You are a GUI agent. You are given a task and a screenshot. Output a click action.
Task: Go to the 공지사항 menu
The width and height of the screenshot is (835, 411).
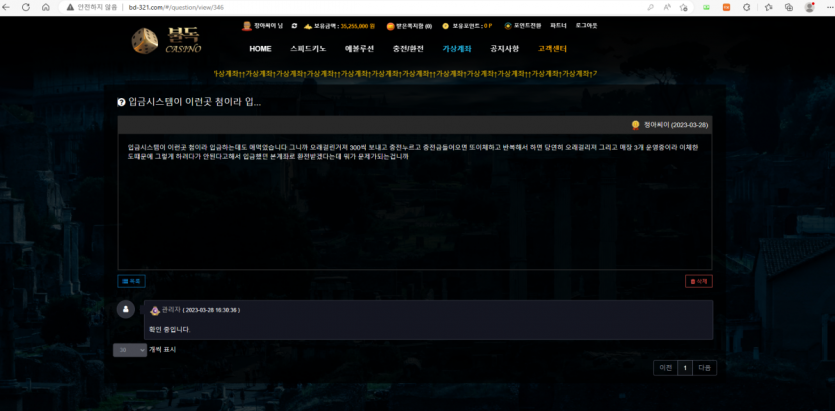coord(504,48)
